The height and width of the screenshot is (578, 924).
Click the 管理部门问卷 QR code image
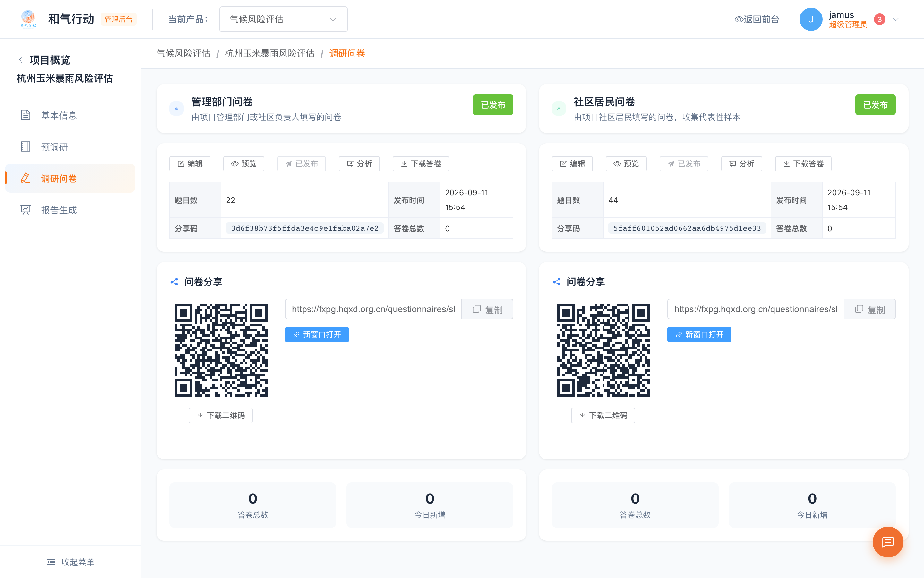(x=221, y=350)
